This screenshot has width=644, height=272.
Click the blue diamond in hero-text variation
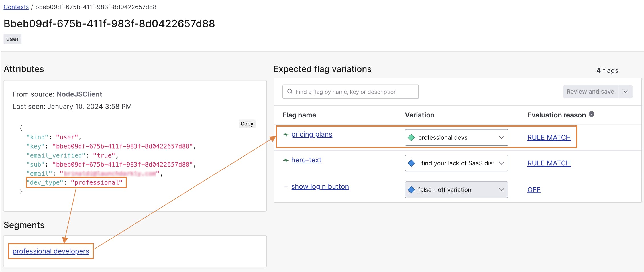(411, 163)
